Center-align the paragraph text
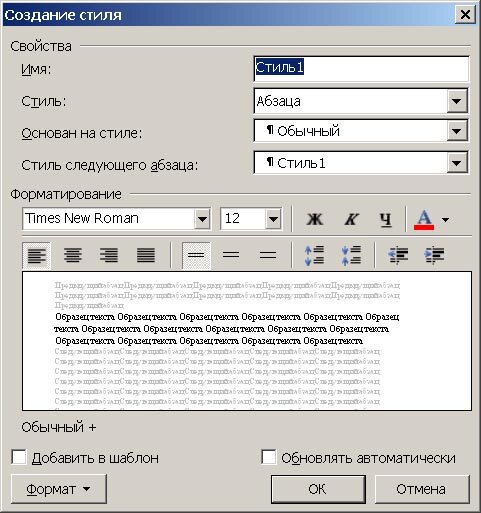 pos(73,256)
